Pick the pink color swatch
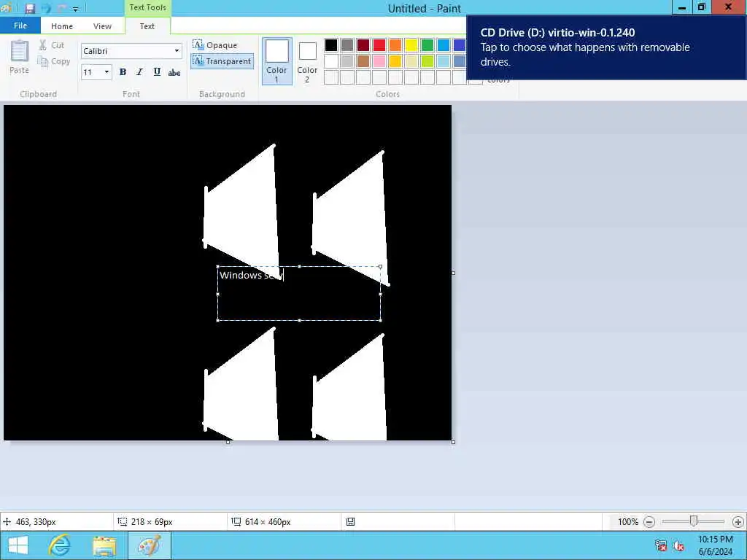This screenshot has width=747, height=560. tap(379, 61)
